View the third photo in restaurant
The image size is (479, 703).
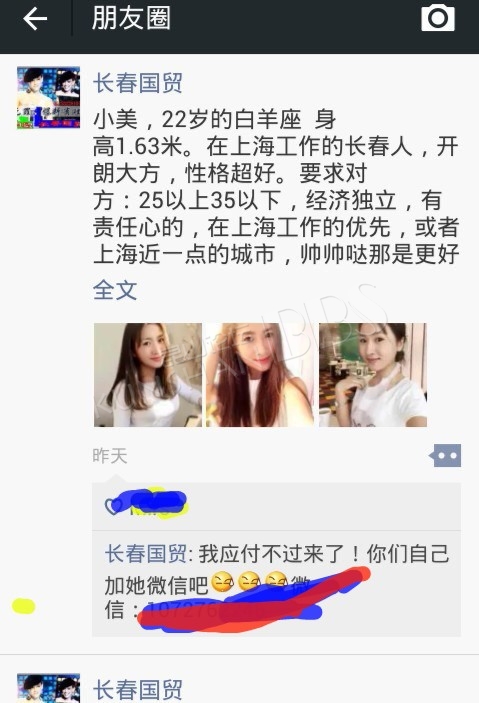(373, 375)
